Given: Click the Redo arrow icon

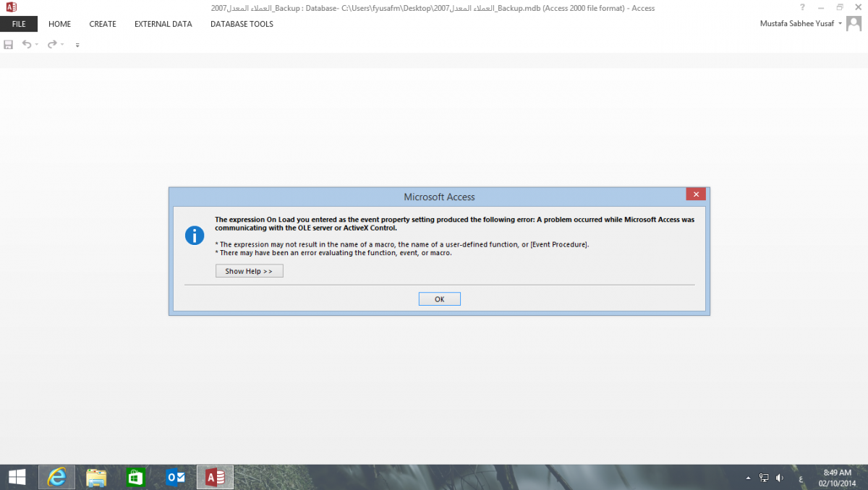Looking at the screenshot, I should click(x=52, y=44).
